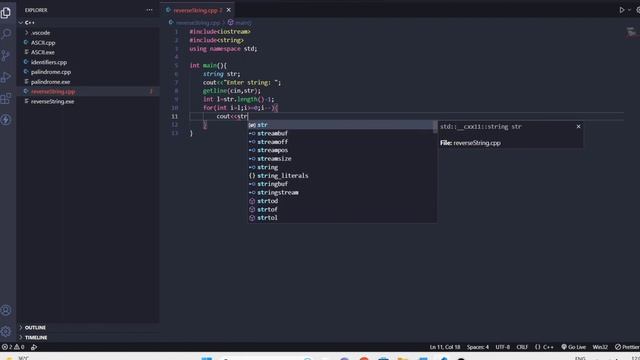This screenshot has height=360, width=640.
Task: Open the Extensions view
Action: pos(6,98)
